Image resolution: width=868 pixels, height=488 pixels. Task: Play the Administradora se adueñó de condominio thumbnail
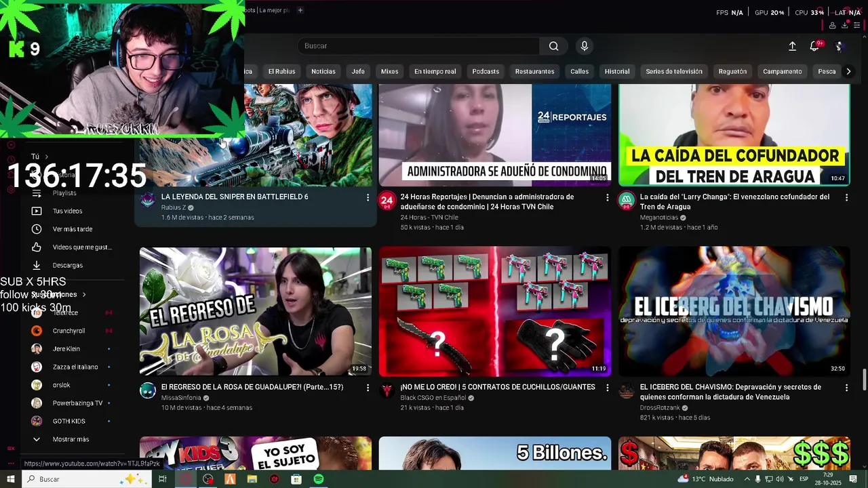(495, 135)
